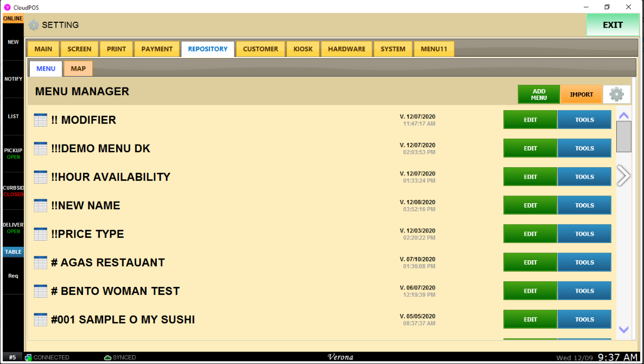
Task: Exit settings with the EXIT button
Action: [x=613, y=24]
